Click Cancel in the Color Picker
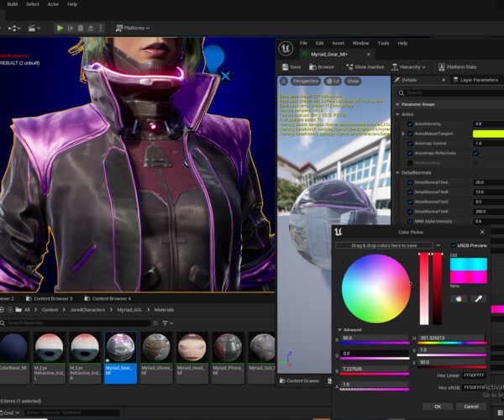The height and width of the screenshot is (420, 504). coord(471,407)
